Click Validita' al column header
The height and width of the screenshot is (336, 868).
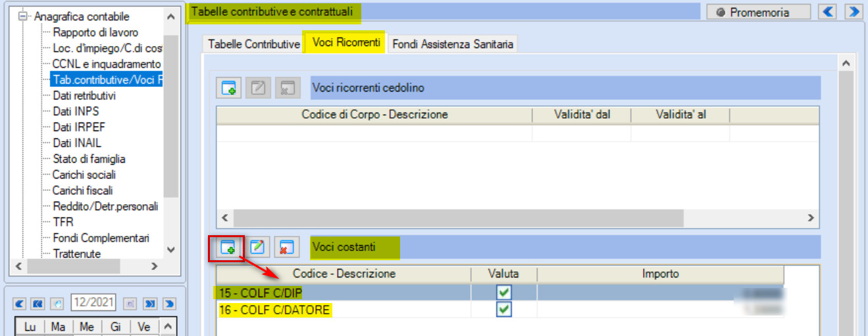(680, 115)
